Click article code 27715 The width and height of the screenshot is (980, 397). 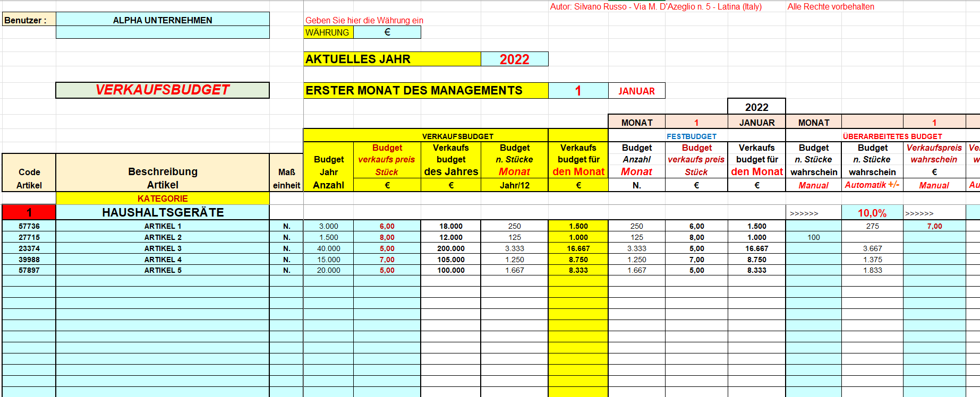[29, 237]
